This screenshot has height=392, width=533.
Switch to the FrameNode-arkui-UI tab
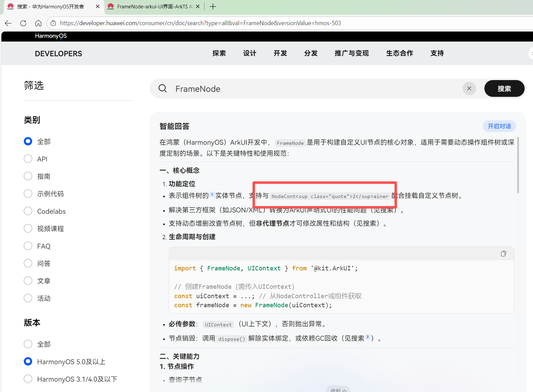coord(154,7)
